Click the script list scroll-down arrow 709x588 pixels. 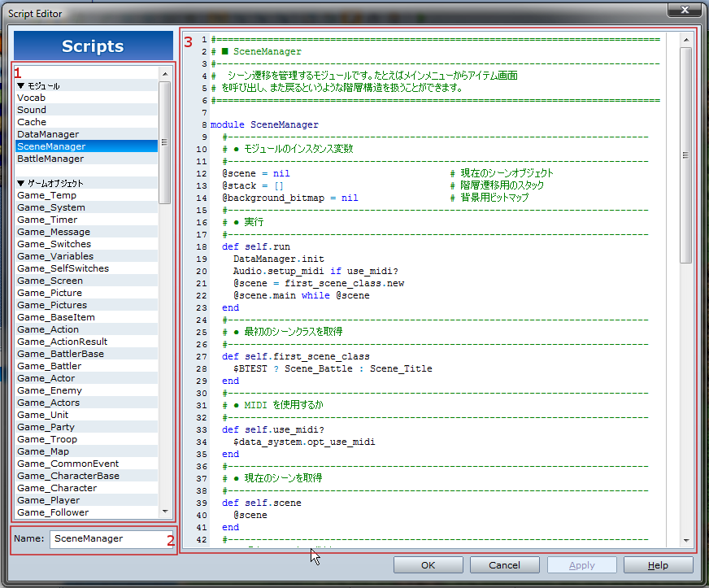coord(165,512)
